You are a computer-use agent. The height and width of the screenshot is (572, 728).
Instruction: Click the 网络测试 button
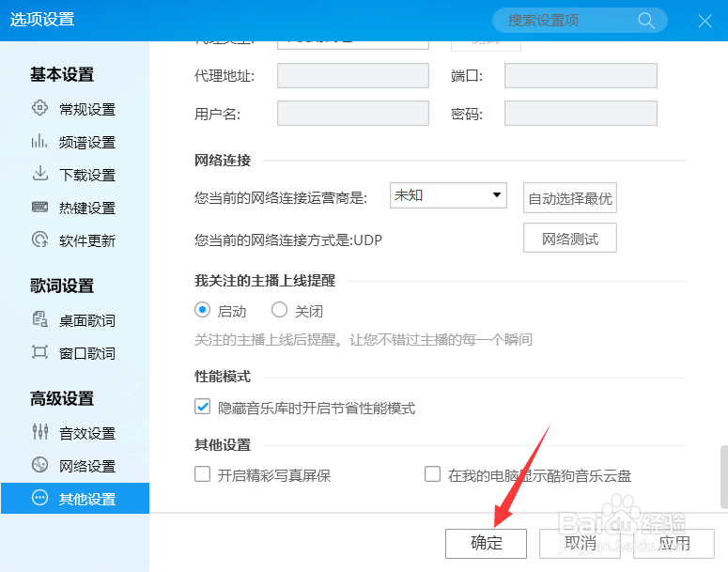tap(569, 238)
